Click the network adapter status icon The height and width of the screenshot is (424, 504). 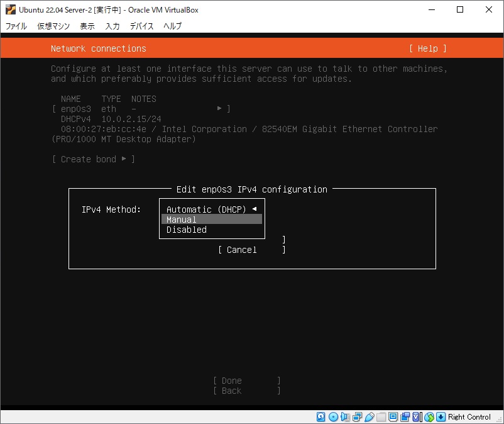click(x=357, y=417)
